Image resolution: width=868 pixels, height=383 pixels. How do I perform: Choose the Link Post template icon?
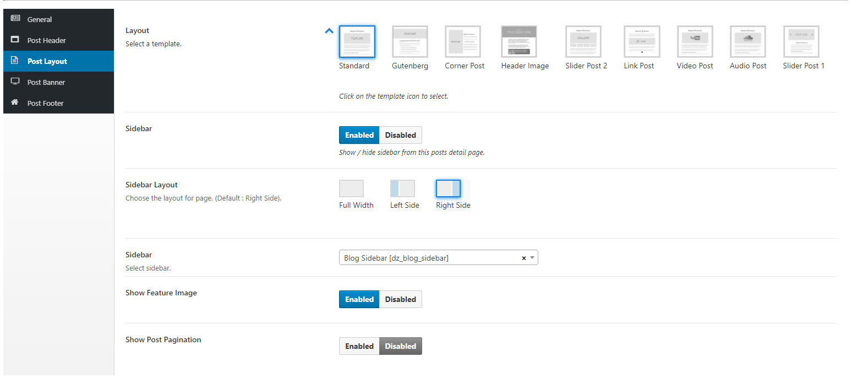[x=641, y=42]
